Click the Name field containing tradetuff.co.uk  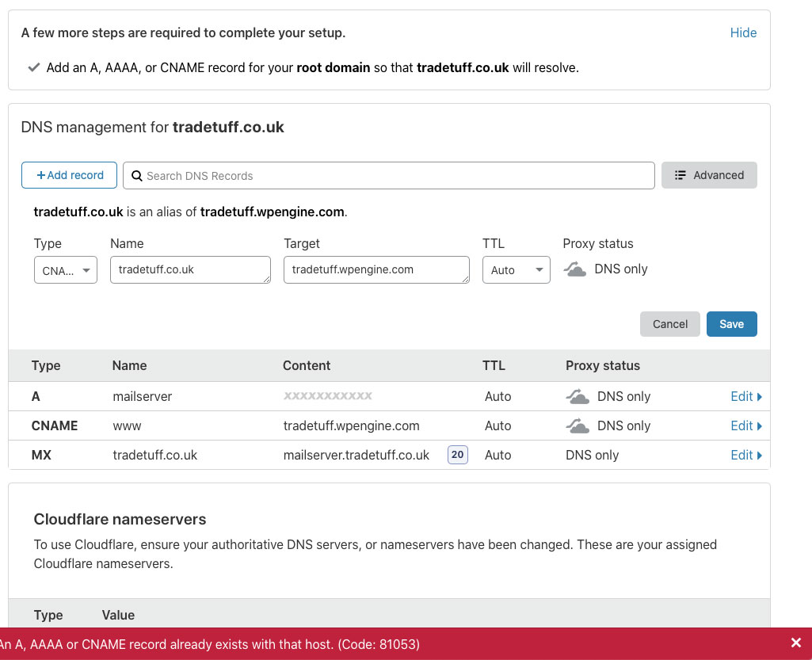tap(190, 269)
